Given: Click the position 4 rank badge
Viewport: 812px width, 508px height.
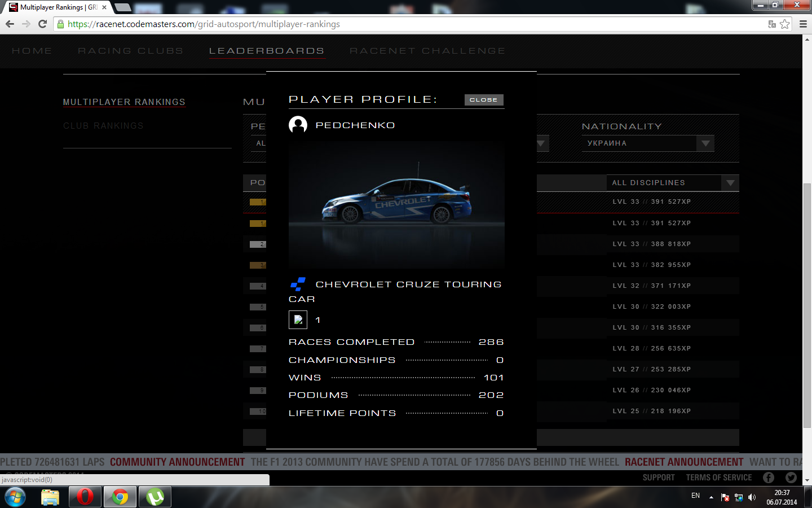Looking at the screenshot, I should pyautogui.click(x=258, y=286).
